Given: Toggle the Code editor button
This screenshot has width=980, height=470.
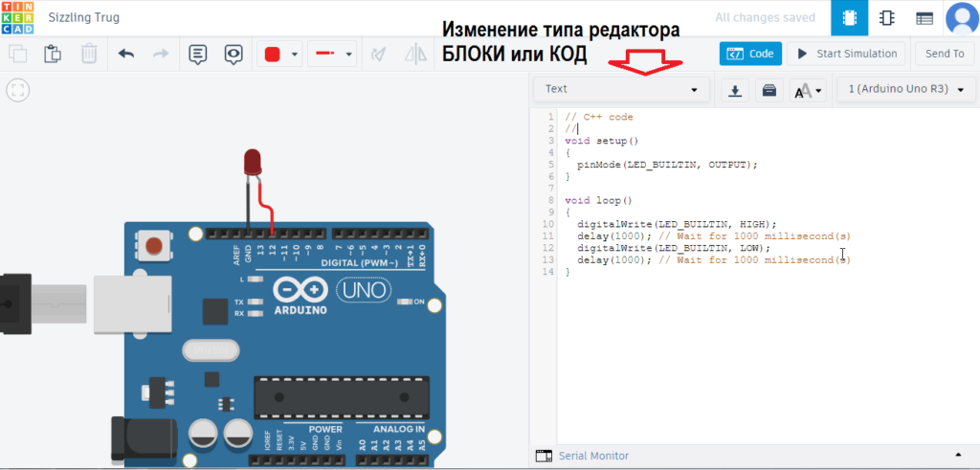Looking at the screenshot, I should click(x=750, y=54).
